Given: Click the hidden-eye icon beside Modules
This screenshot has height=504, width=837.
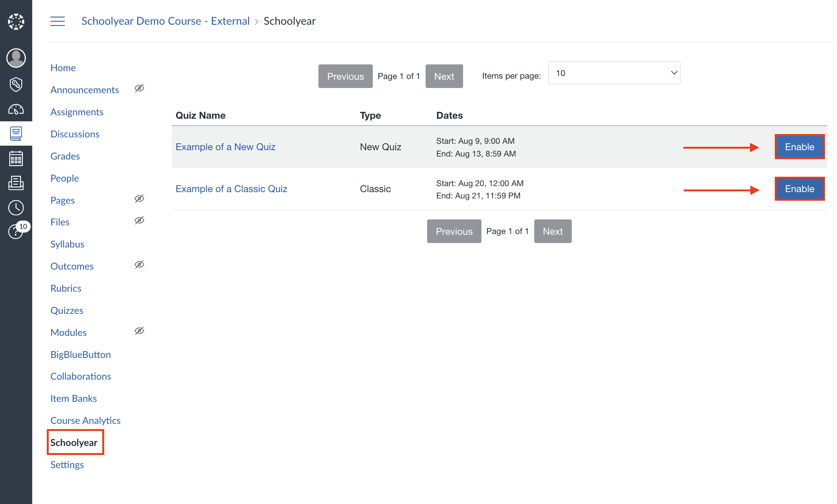Looking at the screenshot, I should tap(139, 331).
